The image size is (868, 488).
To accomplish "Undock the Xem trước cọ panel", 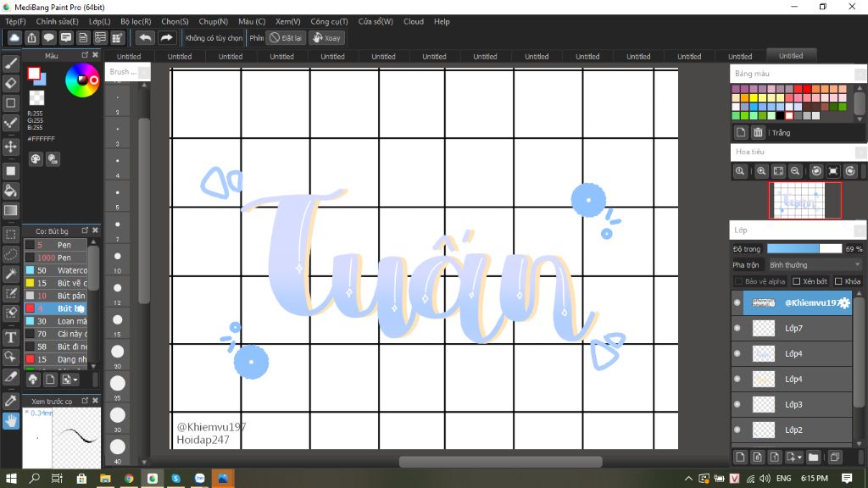I will point(85,401).
